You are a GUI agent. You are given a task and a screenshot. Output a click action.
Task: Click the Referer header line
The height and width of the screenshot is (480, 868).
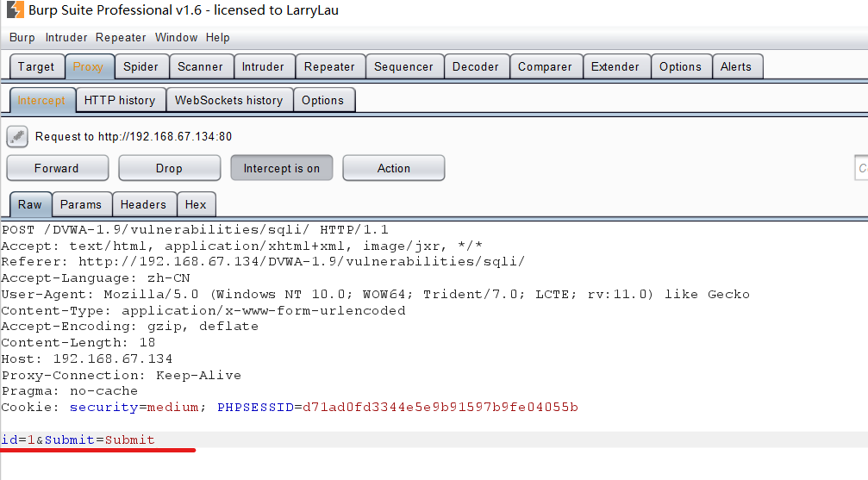pyautogui.click(x=263, y=261)
